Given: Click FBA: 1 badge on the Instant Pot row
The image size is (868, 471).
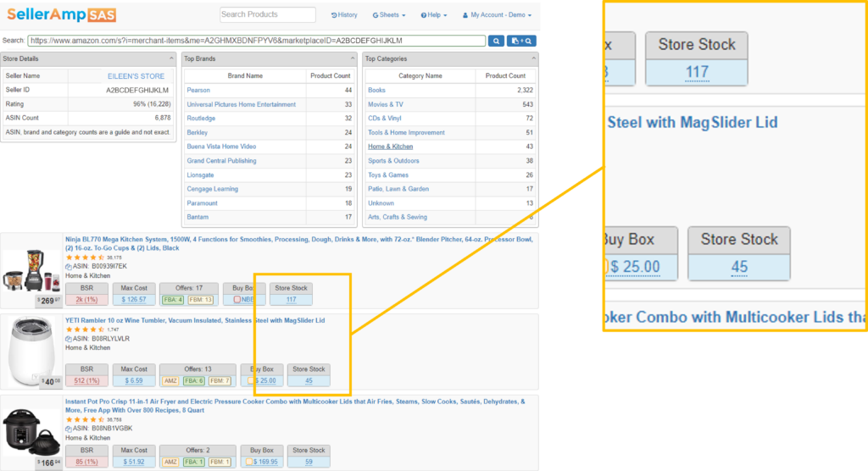Looking at the screenshot, I should (x=194, y=463).
